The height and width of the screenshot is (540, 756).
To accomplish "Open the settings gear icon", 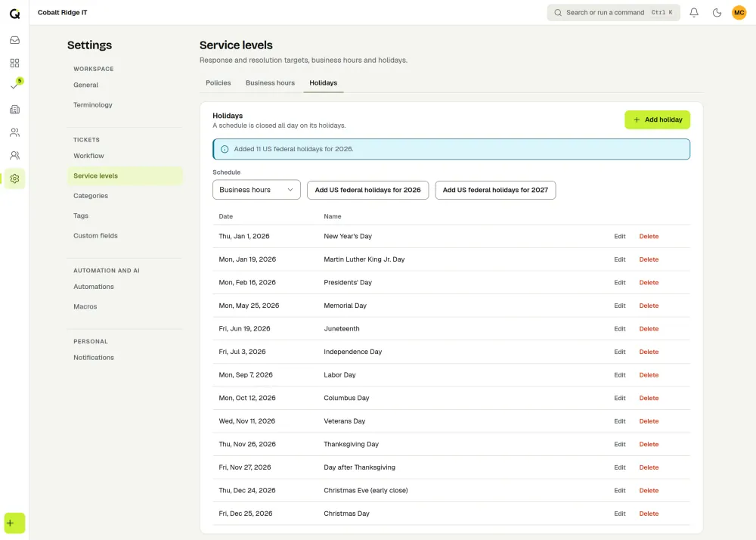I will 14,178.
